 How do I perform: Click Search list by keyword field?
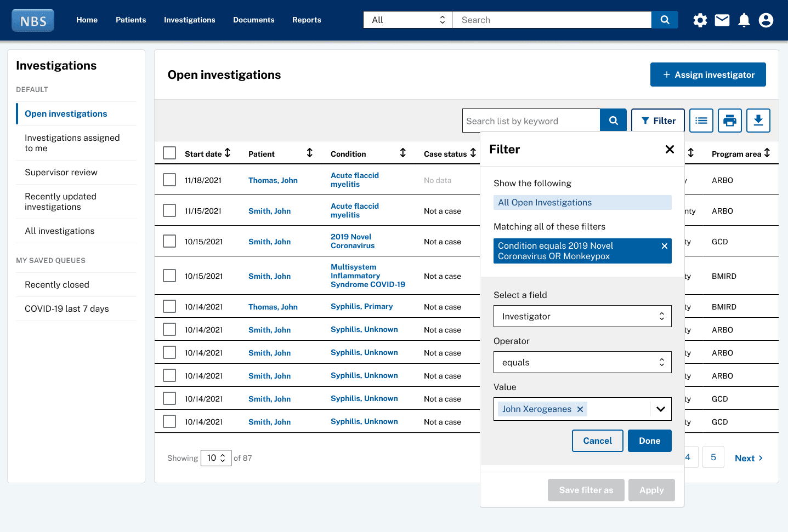point(531,121)
